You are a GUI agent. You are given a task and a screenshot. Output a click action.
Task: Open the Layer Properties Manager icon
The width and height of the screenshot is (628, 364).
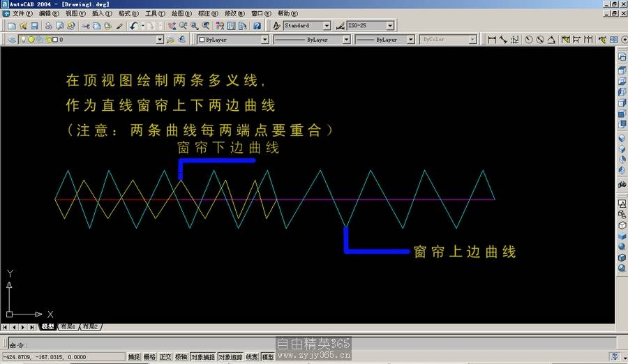pyautogui.click(x=12, y=40)
